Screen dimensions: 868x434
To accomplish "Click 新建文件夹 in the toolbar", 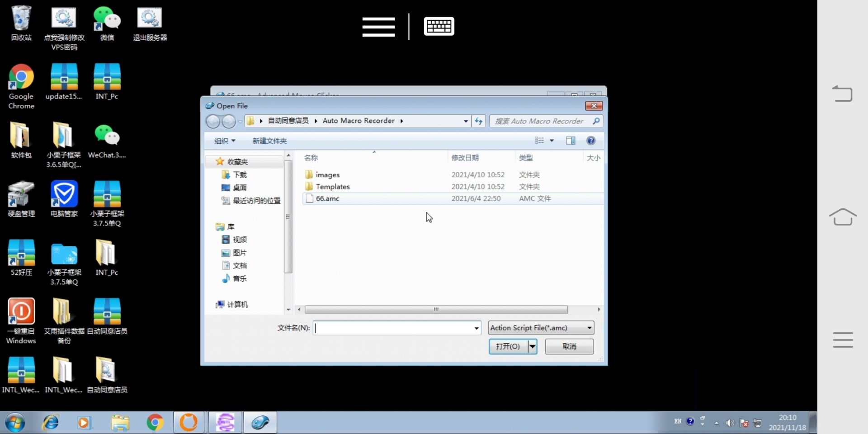I will [x=269, y=141].
